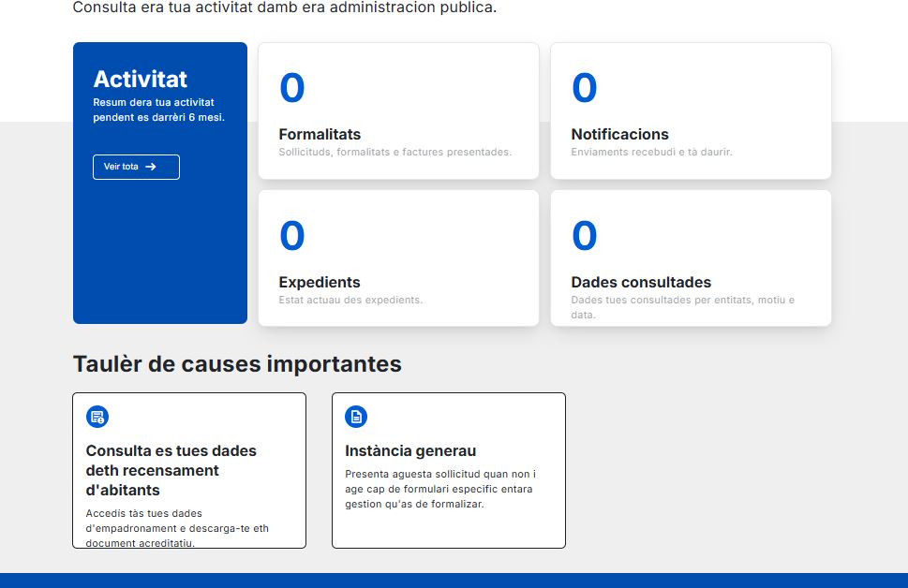Viewport: 908px width, 588px height.
Task: Click the Expedients description text
Action: pyautogui.click(x=350, y=300)
